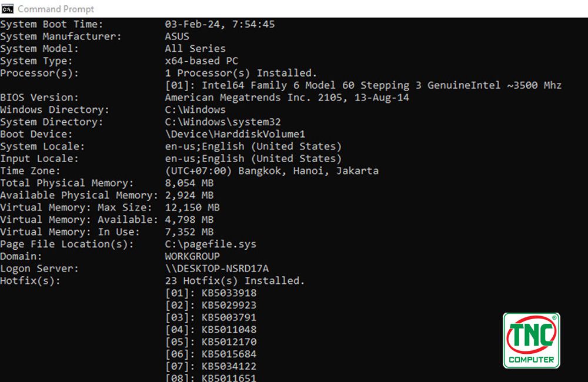This screenshot has width=588, height=382.
Task: Click hotfix entry KB5034122
Action: 211,366
